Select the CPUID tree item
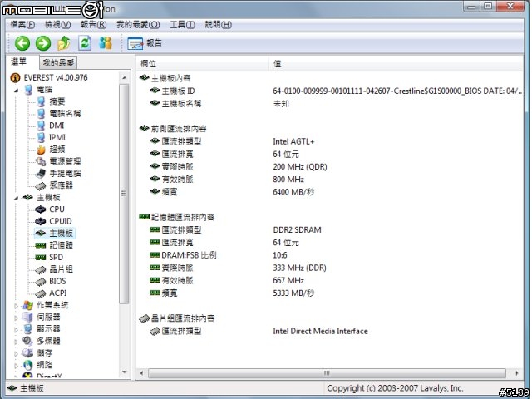The width and height of the screenshot is (532, 399). point(53,221)
